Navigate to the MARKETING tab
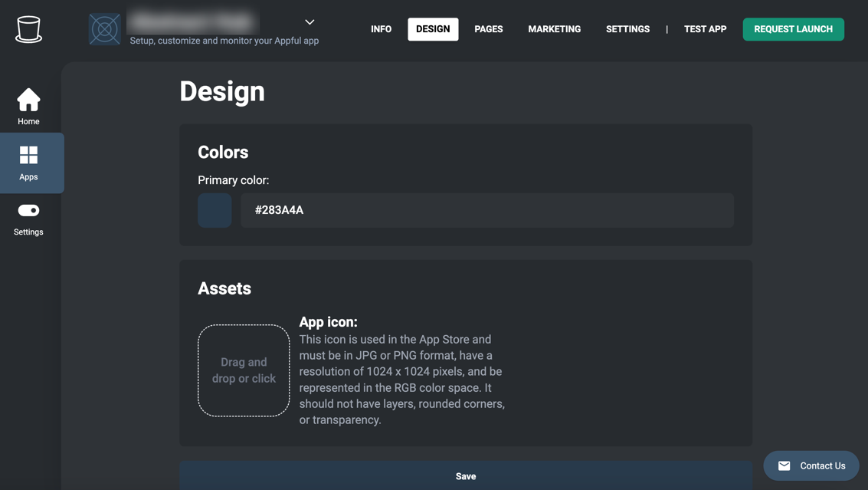This screenshot has width=868, height=490. click(x=554, y=29)
